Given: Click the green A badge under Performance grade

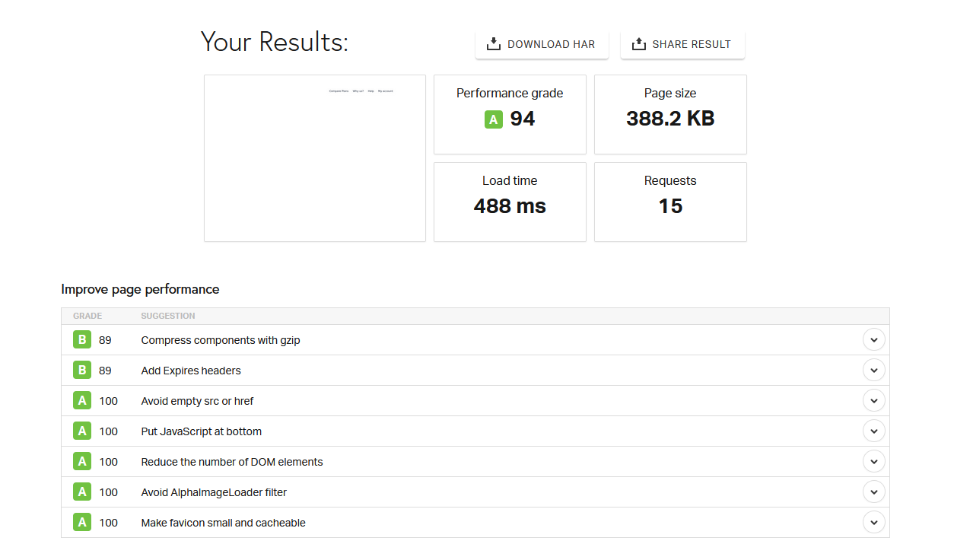Looking at the screenshot, I should coord(492,119).
